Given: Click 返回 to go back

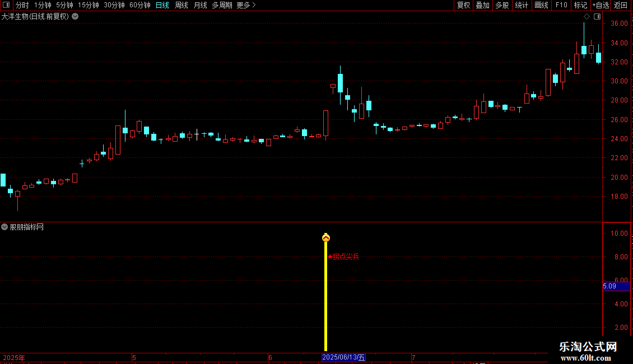Looking at the screenshot, I should click(621, 5).
